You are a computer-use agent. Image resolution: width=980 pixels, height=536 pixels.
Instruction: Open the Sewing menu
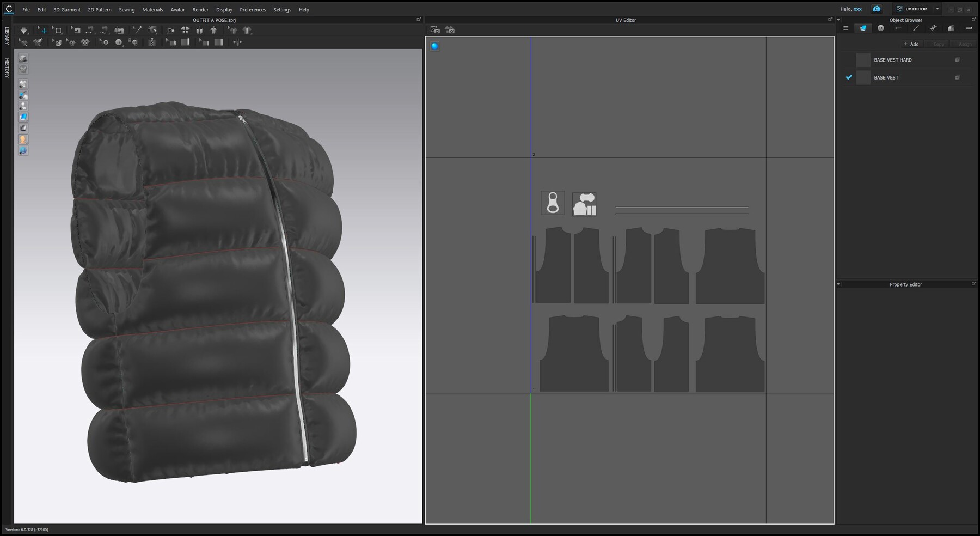coord(126,9)
